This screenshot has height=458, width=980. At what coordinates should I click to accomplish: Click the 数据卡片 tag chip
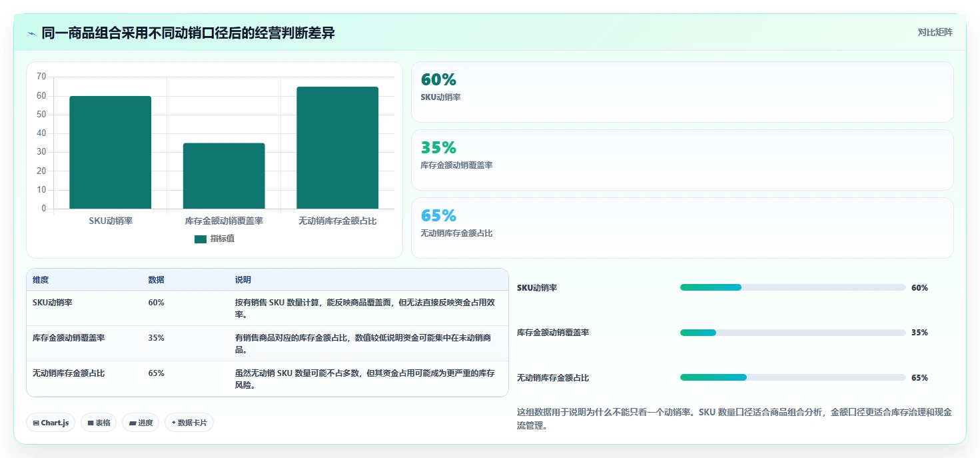click(x=189, y=423)
